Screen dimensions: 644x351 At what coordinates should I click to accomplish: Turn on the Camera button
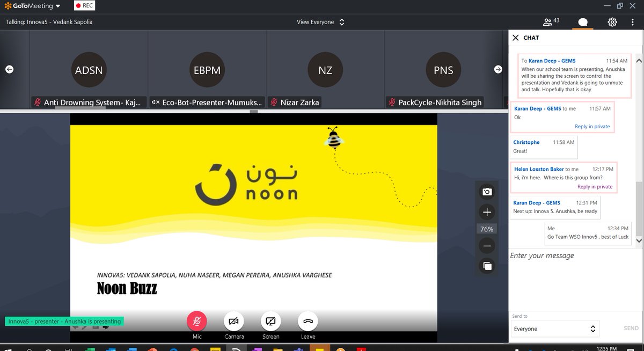click(234, 321)
